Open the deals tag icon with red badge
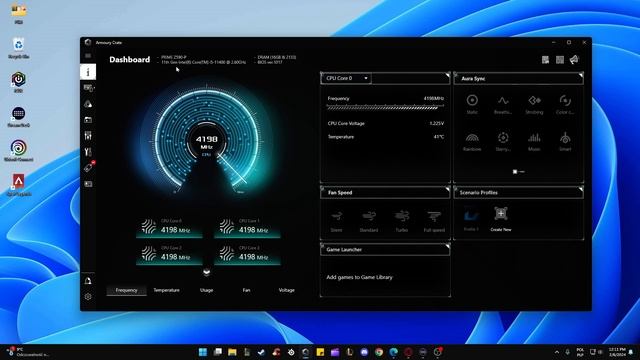The image size is (640, 360). tap(89, 167)
